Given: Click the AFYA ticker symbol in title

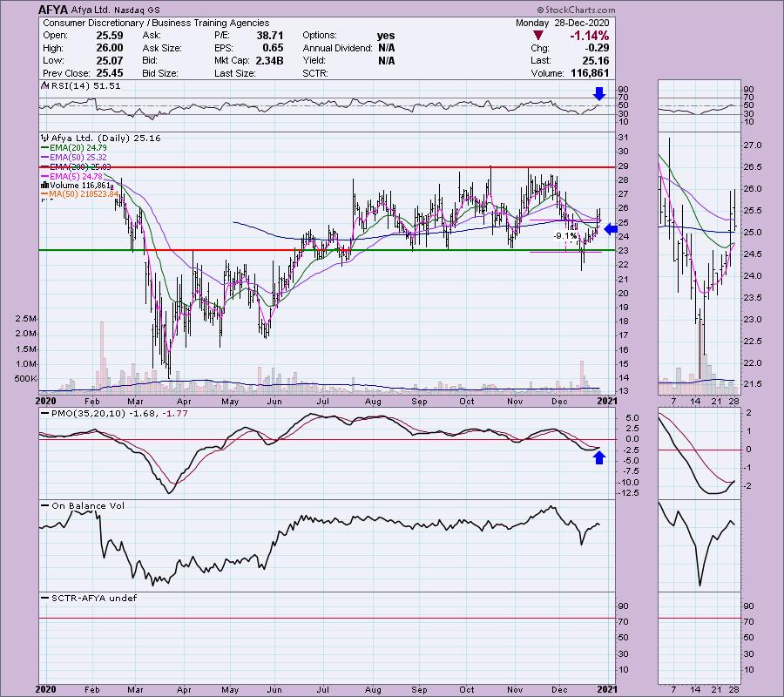Looking at the screenshot, I should (53, 10).
